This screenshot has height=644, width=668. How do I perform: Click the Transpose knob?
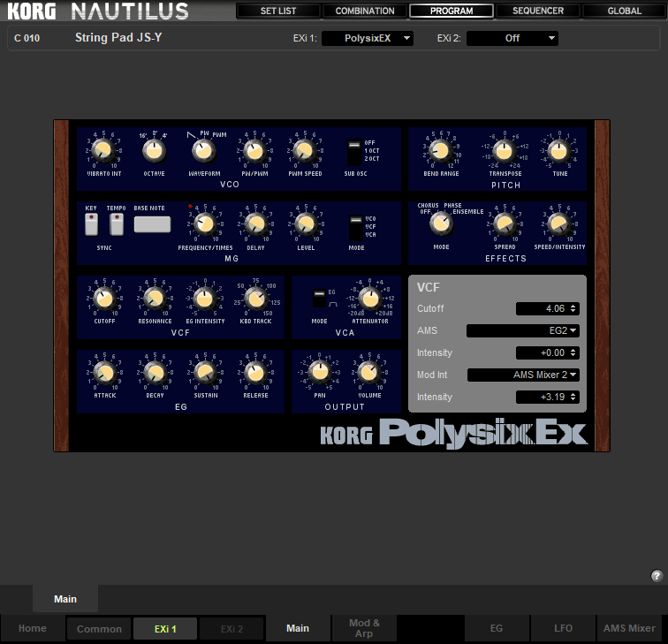pyautogui.click(x=504, y=151)
